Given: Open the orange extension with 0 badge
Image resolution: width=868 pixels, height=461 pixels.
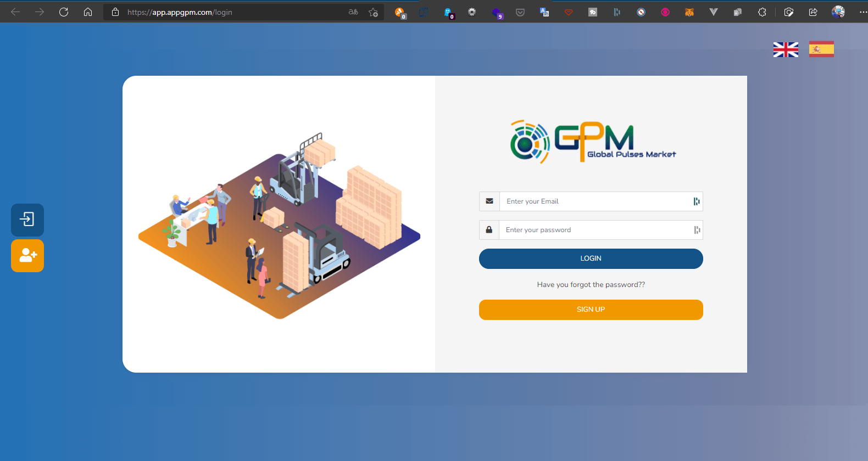Looking at the screenshot, I should (x=400, y=12).
